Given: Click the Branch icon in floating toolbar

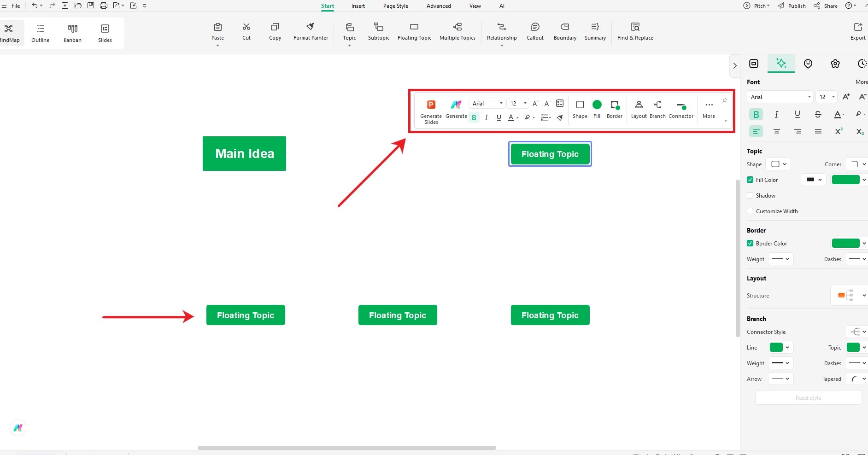Looking at the screenshot, I should (x=658, y=105).
